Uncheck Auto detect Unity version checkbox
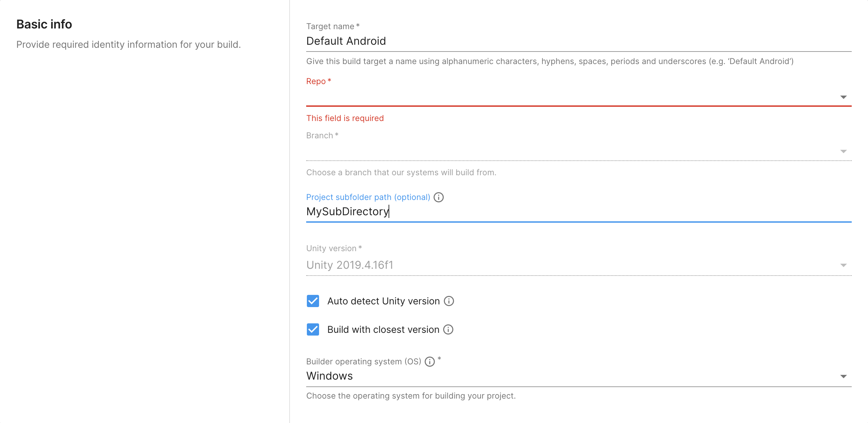 tap(313, 301)
